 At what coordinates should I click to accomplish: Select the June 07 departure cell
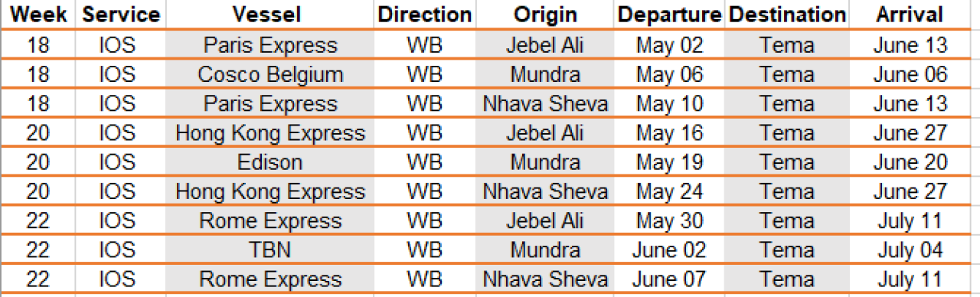[670, 279]
